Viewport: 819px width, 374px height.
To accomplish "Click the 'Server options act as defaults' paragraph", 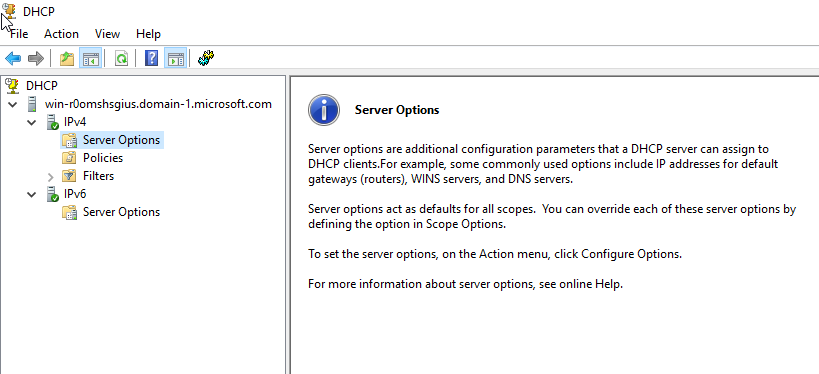I will [552, 217].
